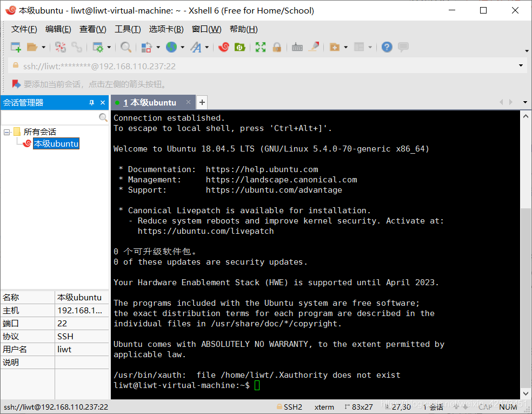Expand the Font icon dropdown arrow

[x=207, y=47]
